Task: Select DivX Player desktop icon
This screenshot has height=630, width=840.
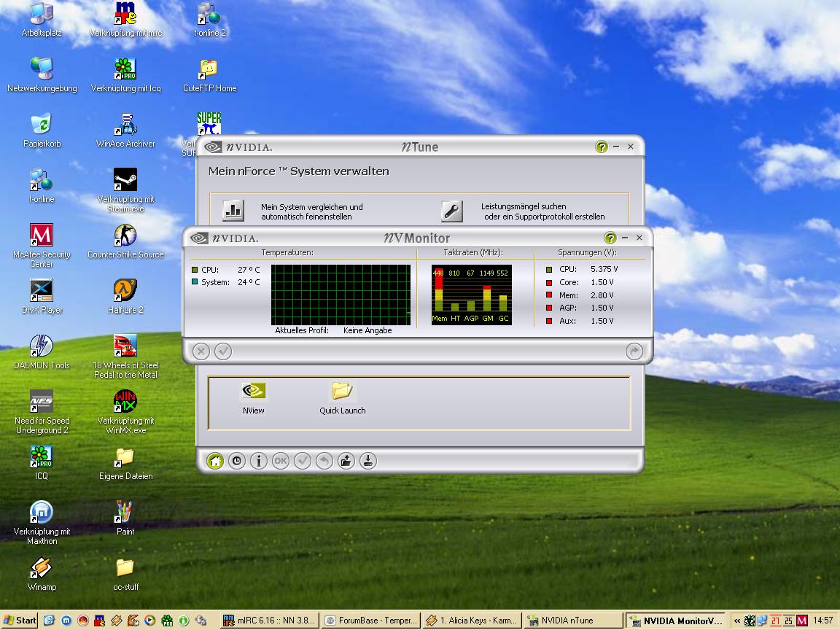Action: point(42,296)
